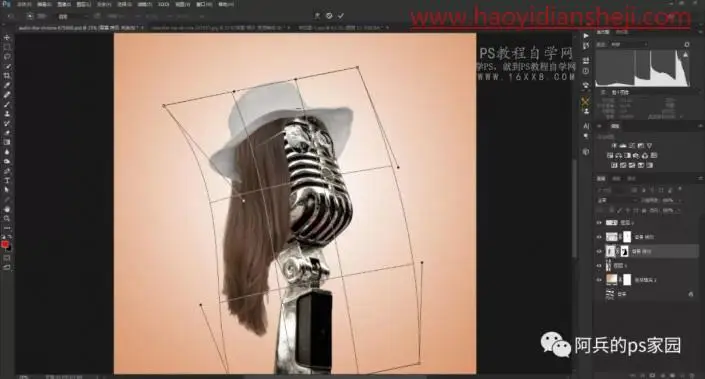This screenshot has height=379, width=705.
Task: Open the Layers panel flyout menu
Action: tap(700, 178)
